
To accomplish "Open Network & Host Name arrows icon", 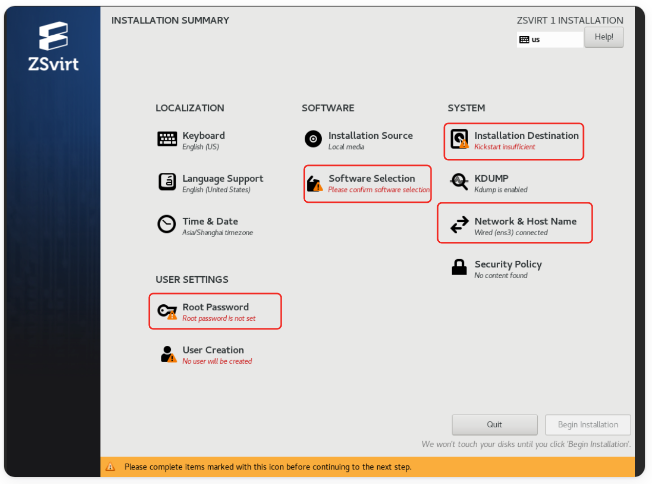I will tap(459, 225).
